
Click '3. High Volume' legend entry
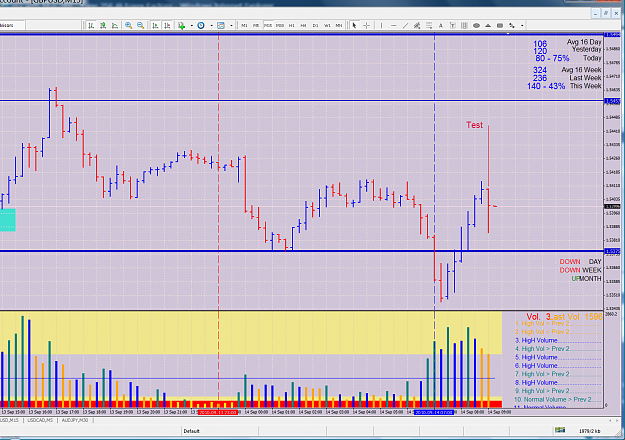[536, 340]
